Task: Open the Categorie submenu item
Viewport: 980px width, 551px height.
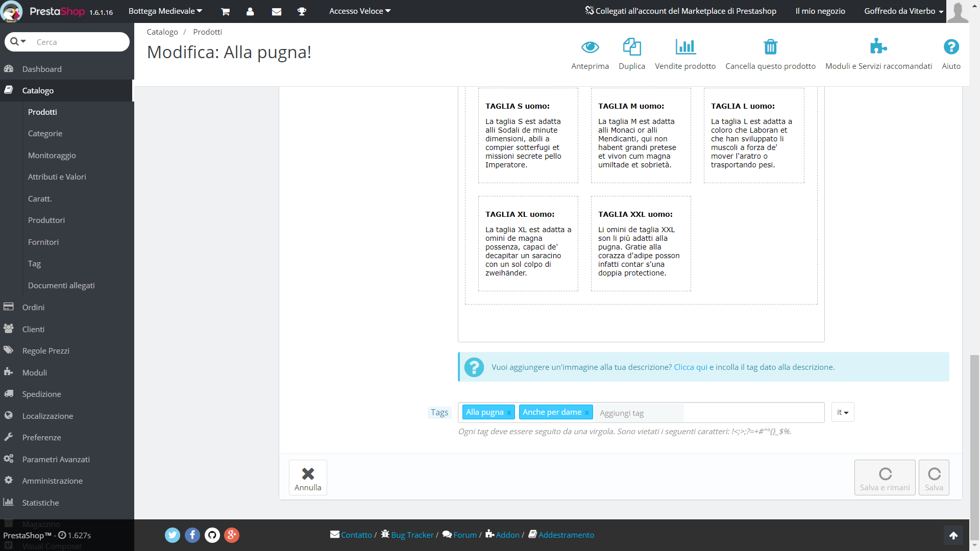Action: tap(45, 134)
